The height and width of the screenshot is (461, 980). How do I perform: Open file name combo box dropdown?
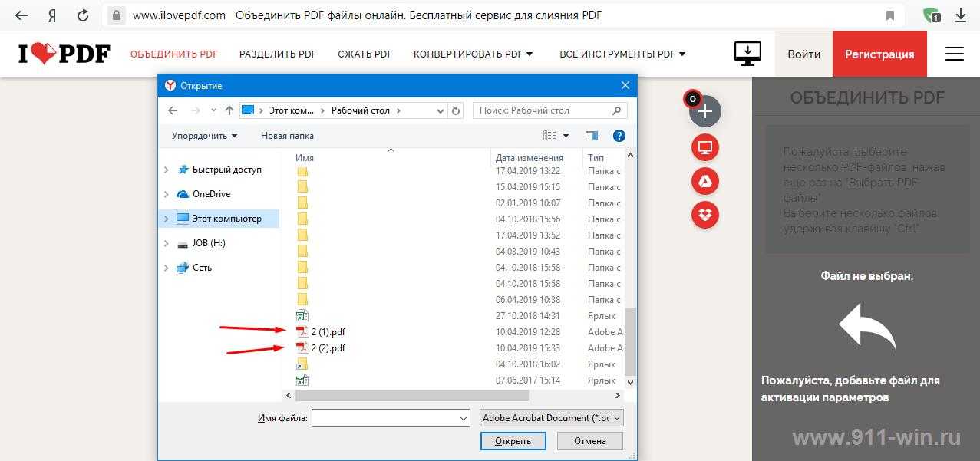pyautogui.click(x=463, y=419)
